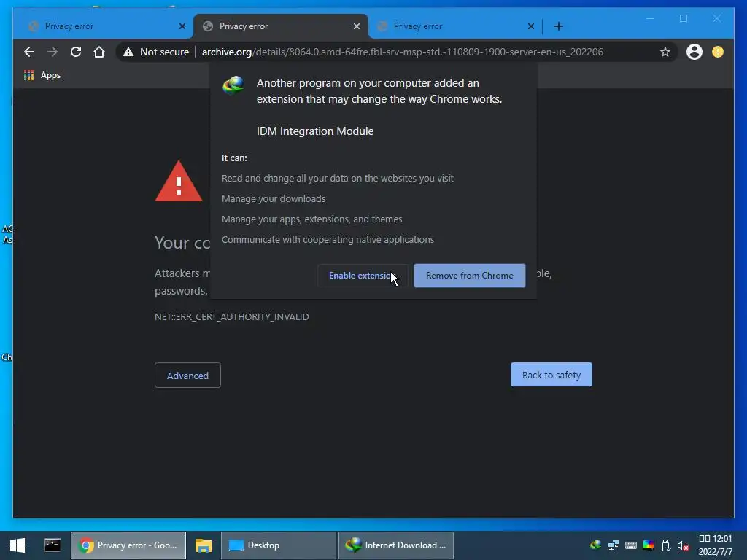Click the NET::ERR_CERT_AUTHORITY_INVALID error code
Image resolution: width=747 pixels, height=560 pixels.
tap(231, 316)
